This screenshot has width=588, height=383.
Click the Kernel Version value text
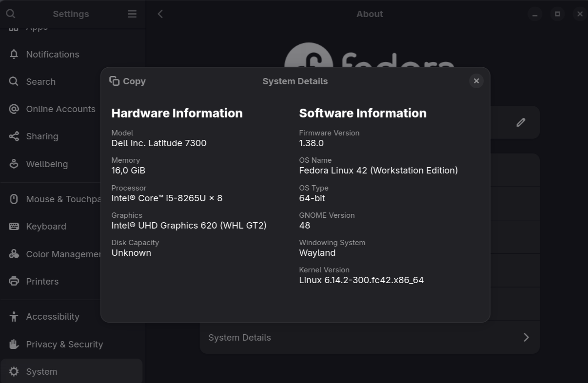361,280
